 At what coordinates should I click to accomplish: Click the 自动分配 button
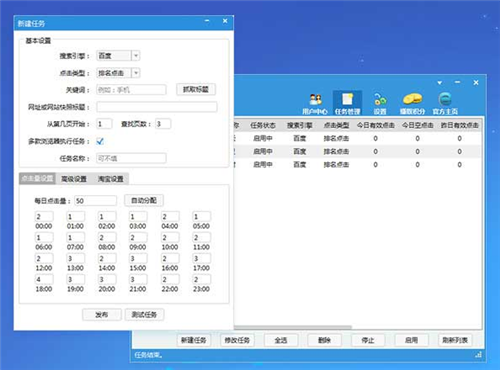[x=144, y=200]
